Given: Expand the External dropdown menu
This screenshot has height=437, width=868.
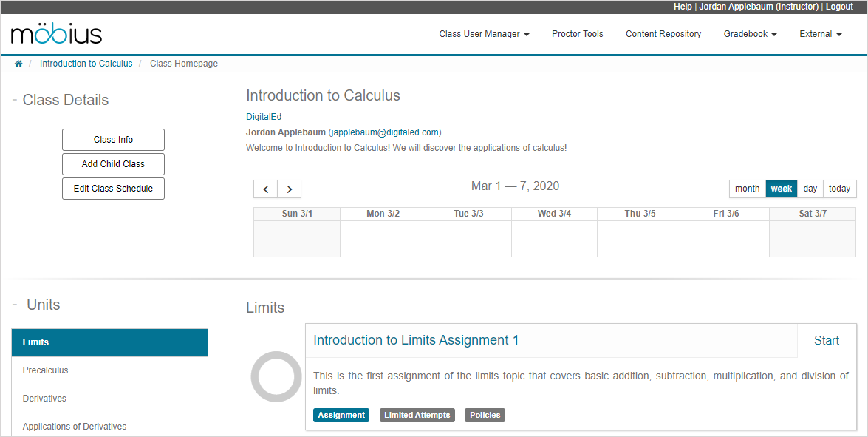Looking at the screenshot, I should pos(820,34).
